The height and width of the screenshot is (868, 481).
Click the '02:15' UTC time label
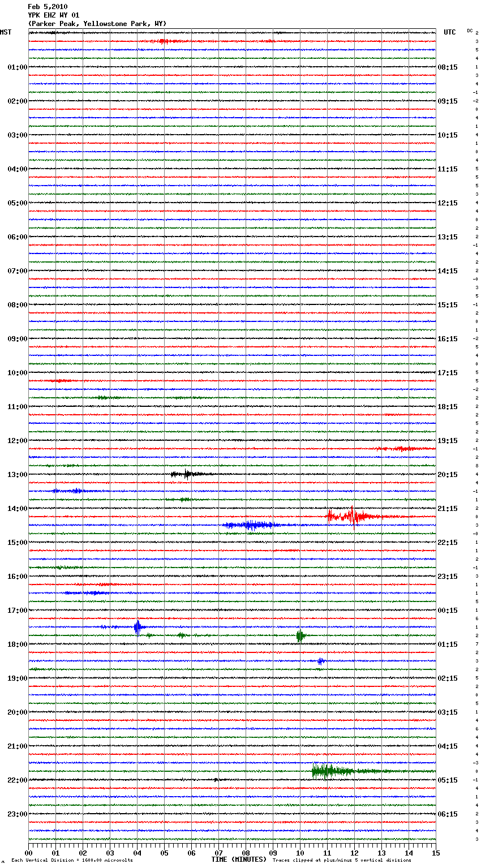coord(448,678)
